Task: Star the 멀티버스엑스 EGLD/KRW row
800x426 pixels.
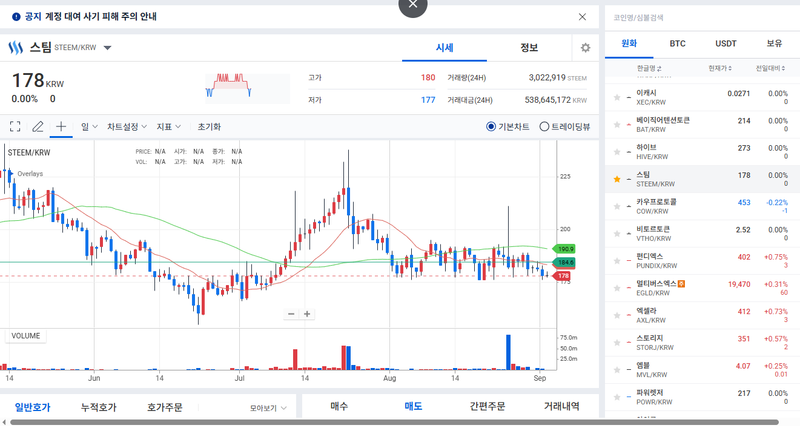Action: pos(617,288)
